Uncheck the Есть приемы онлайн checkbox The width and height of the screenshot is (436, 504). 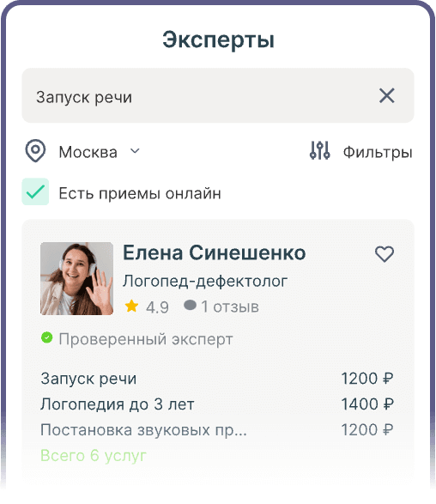point(35,191)
